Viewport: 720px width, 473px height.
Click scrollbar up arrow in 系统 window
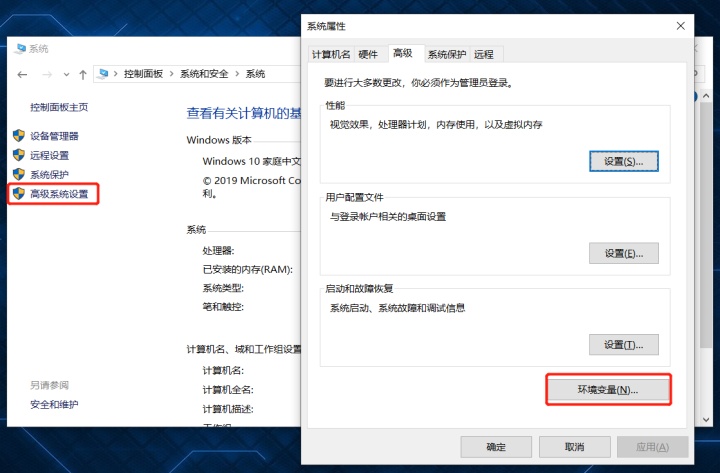pyautogui.click(x=706, y=96)
